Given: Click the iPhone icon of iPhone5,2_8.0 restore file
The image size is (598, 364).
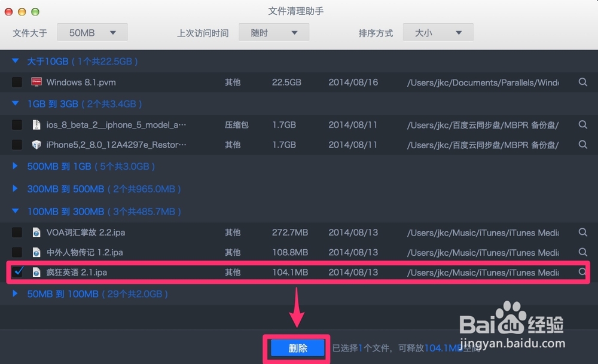Looking at the screenshot, I should click(x=36, y=145).
